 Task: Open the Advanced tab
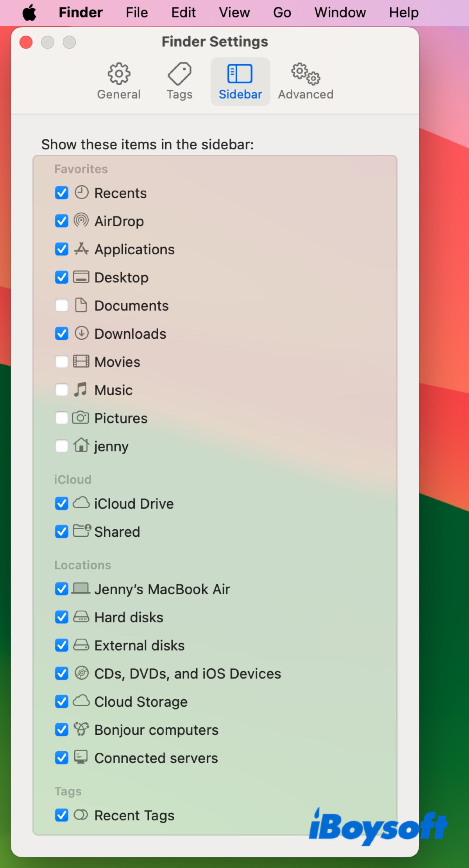click(306, 81)
